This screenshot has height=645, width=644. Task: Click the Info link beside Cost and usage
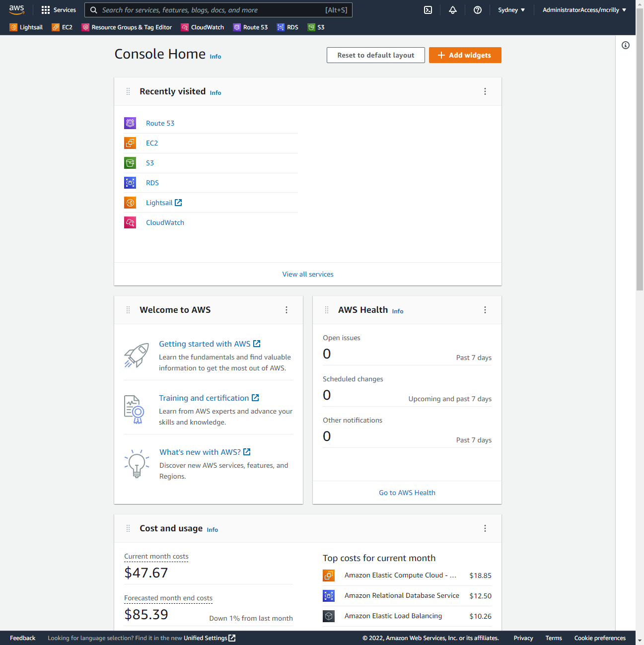(213, 530)
